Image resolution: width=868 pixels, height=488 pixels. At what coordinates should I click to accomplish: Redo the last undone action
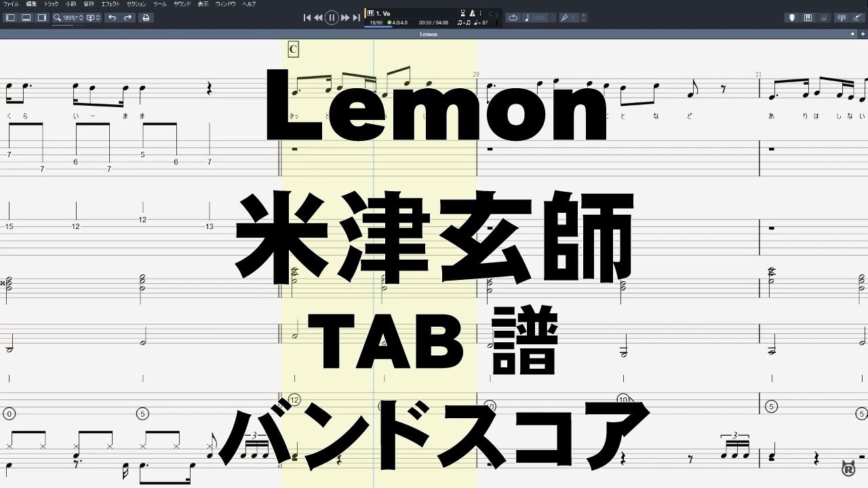[127, 18]
